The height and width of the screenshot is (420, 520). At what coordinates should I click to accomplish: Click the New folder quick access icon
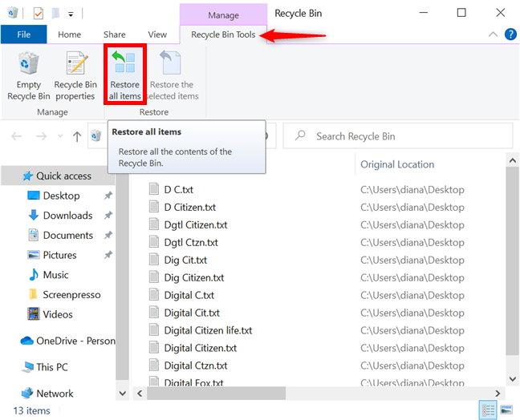55,14
